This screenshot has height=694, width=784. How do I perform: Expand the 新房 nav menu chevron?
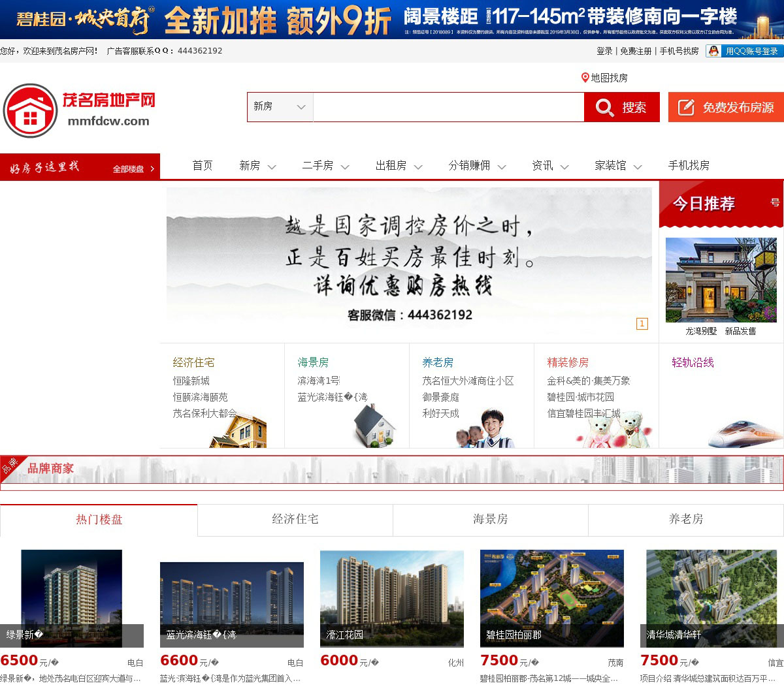point(272,167)
